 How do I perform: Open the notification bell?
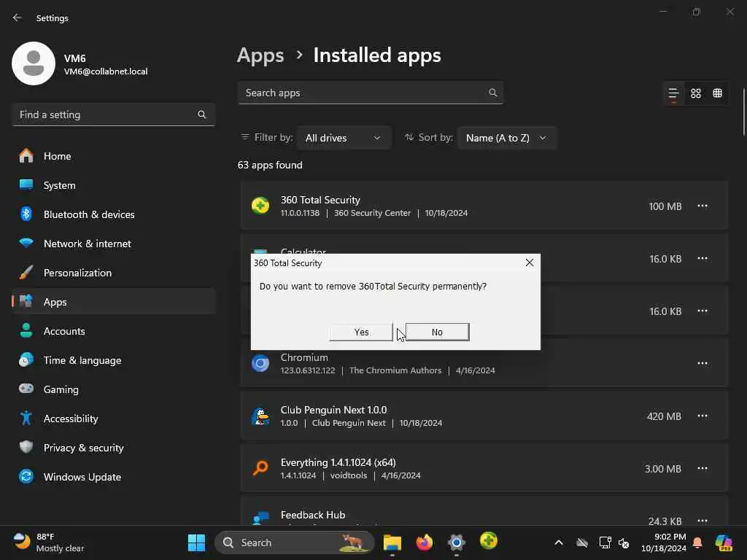point(697,542)
